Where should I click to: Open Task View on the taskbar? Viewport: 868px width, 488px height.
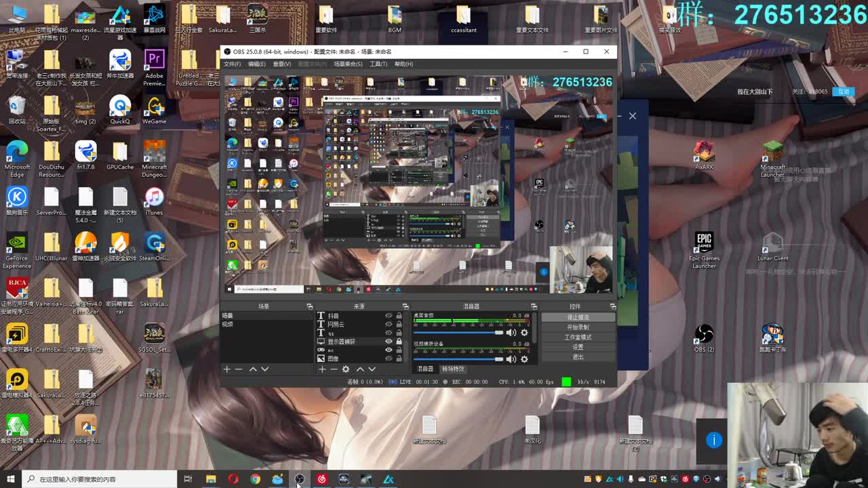pos(188,479)
